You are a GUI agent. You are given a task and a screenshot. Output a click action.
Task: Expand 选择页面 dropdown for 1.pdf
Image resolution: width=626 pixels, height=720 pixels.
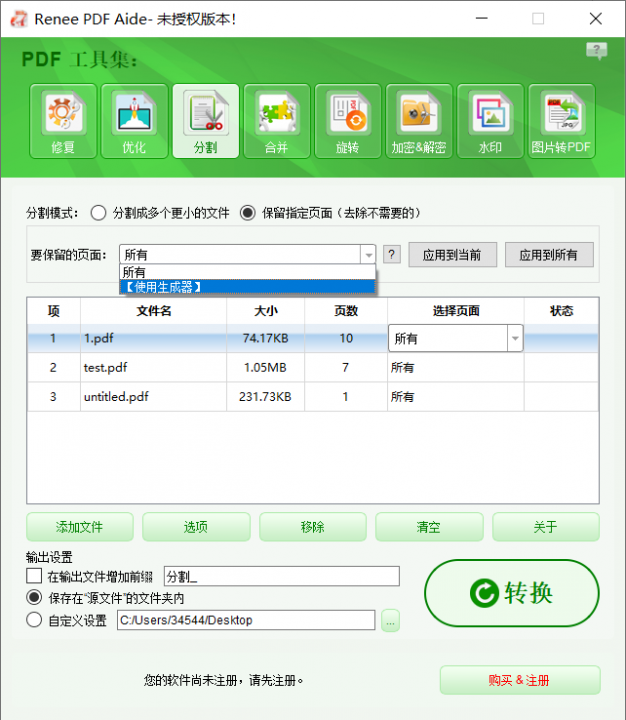[x=515, y=338]
